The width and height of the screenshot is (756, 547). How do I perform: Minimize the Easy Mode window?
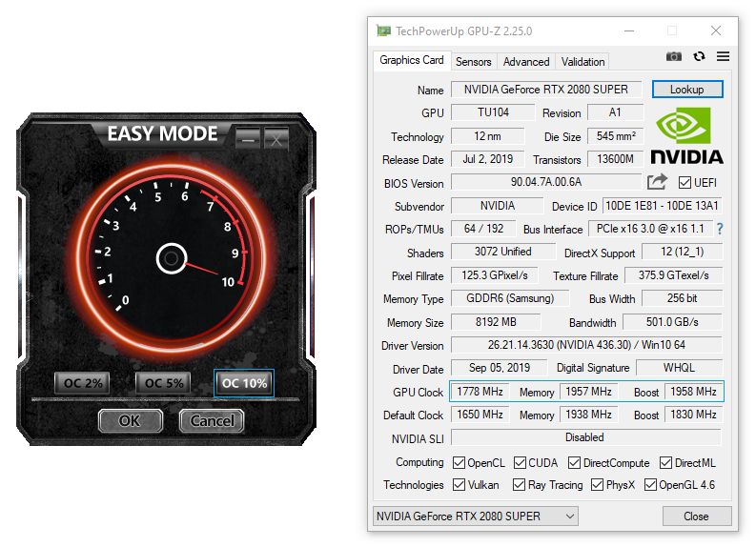click(x=248, y=140)
